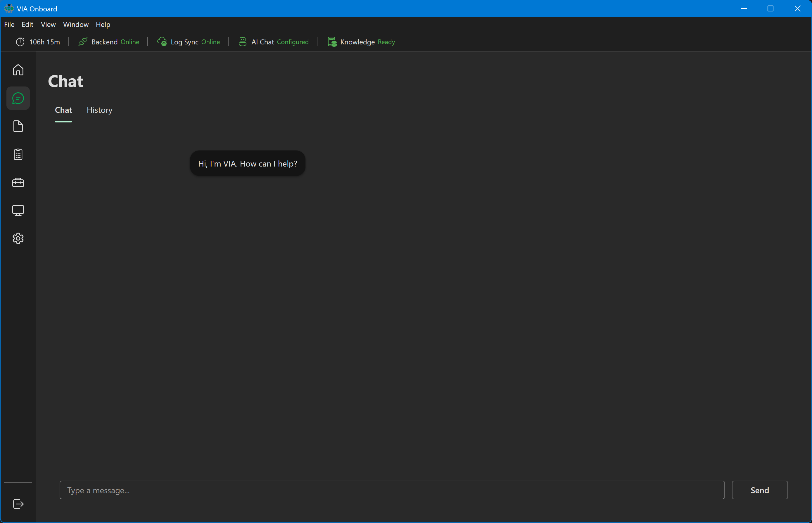This screenshot has width=812, height=523.
Task: Click the Backend 'Online' status text
Action: coord(130,42)
